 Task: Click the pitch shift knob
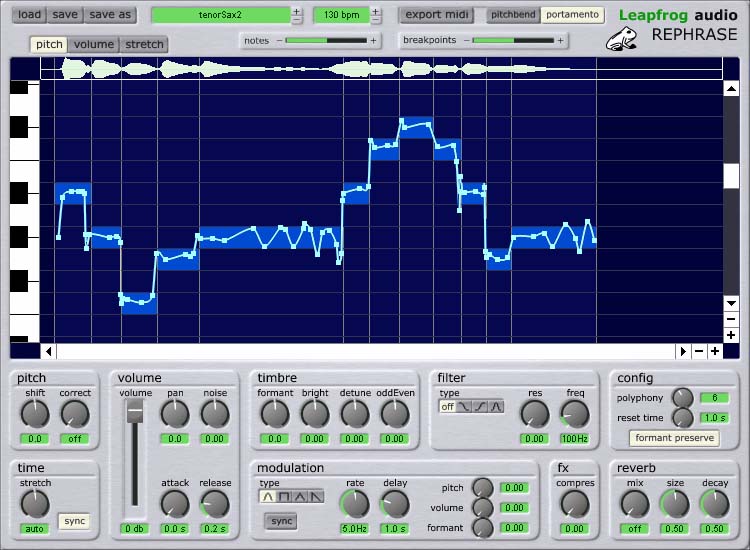[x=35, y=414]
